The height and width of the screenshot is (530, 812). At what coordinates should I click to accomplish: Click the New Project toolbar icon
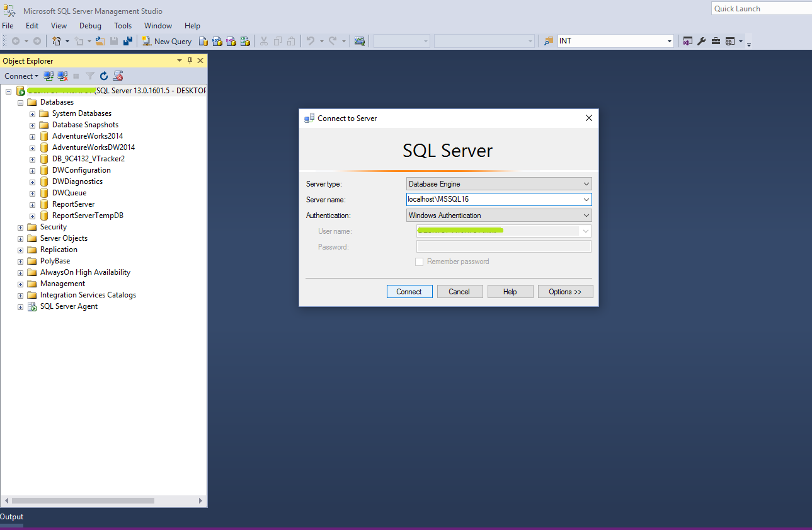(57, 41)
